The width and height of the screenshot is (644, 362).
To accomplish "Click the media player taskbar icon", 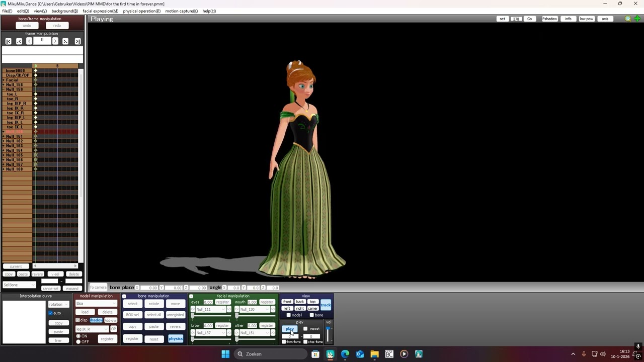I will point(404,354).
